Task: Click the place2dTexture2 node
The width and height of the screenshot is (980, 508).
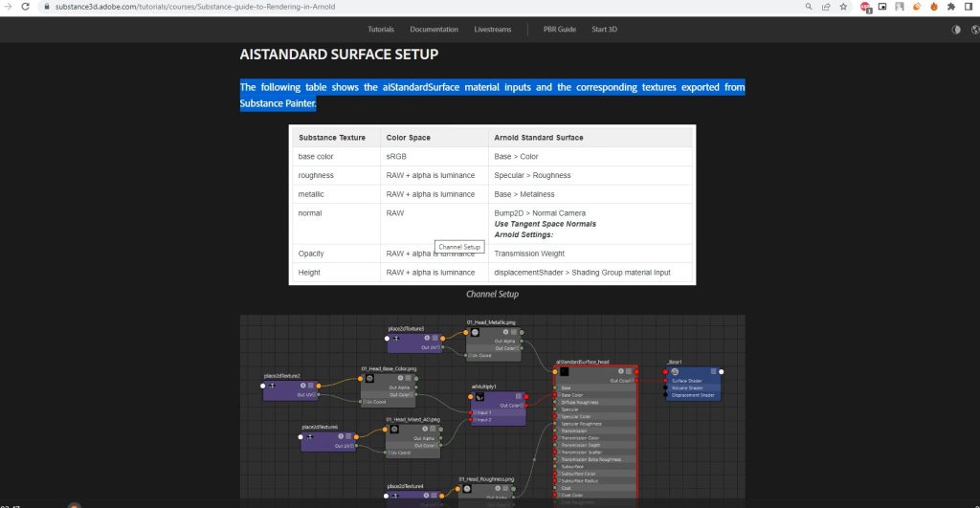Action: pos(291,390)
